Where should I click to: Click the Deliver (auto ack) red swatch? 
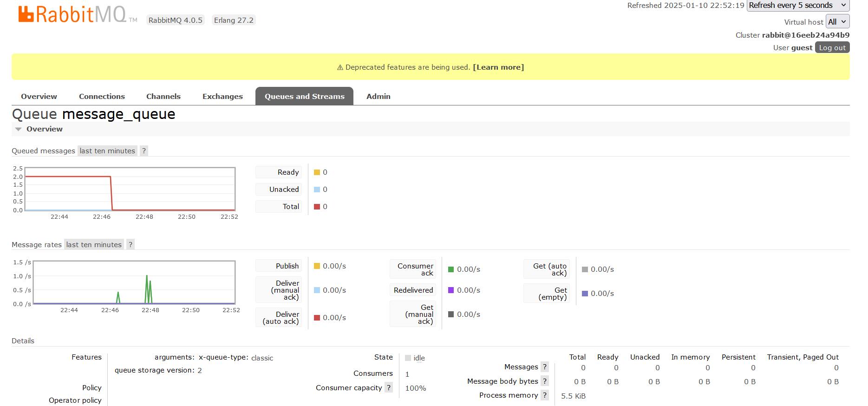pyautogui.click(x=317, y=318)
